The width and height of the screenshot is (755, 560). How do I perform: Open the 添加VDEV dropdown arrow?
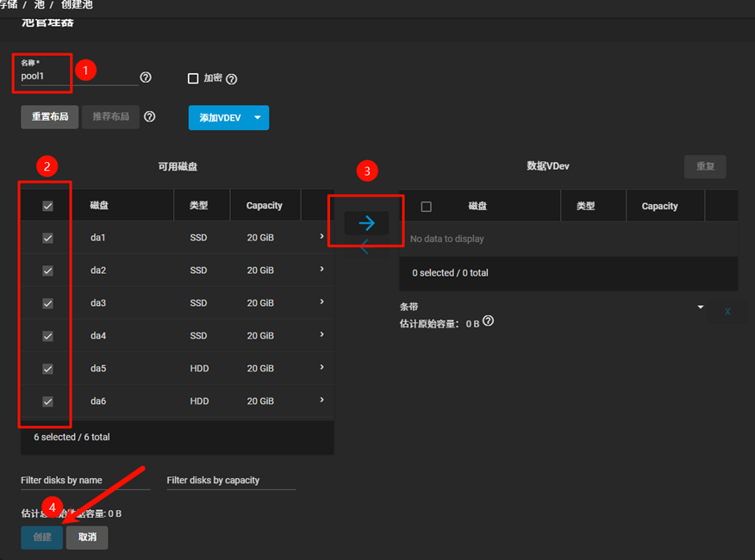257,118
